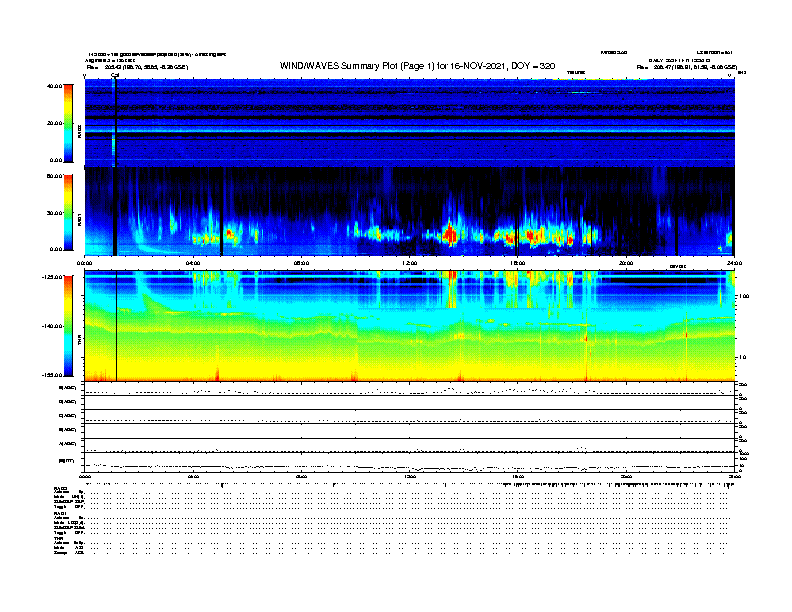Click the first line-plot panel below TNR
The image size is (792, 612).
point(410,389)
